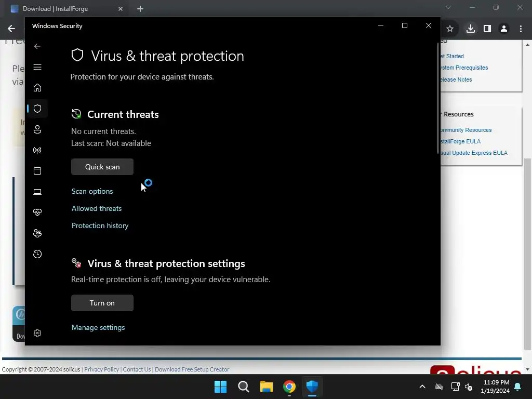This screenshot has height=399, width=532.
Task: Start a Quick scan
Action: coord(102,167)
